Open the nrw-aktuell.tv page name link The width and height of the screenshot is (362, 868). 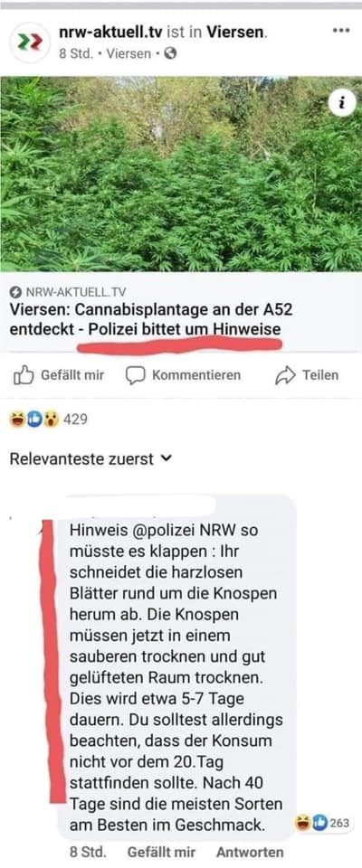coord(111,33)
